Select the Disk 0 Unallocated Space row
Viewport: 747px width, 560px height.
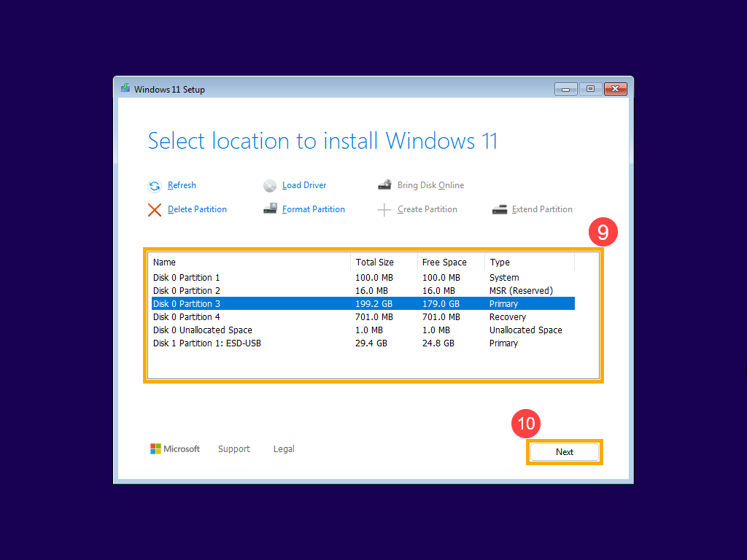[x=363, y=330]
